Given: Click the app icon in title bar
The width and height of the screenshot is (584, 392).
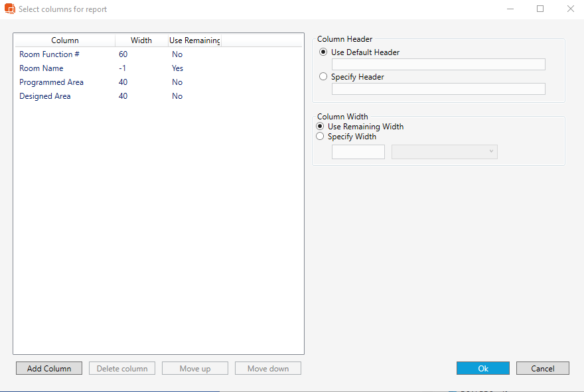Looking at the screenshot, I should (x=9, y=9).
